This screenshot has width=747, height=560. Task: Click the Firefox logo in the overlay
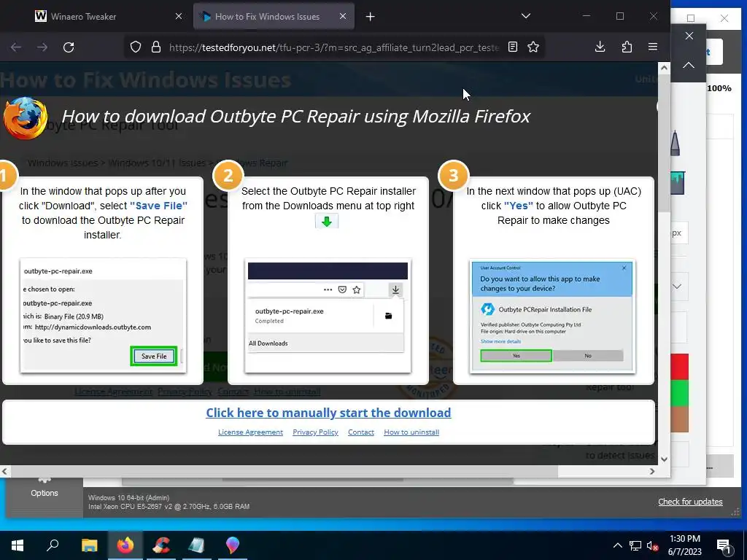26,119
